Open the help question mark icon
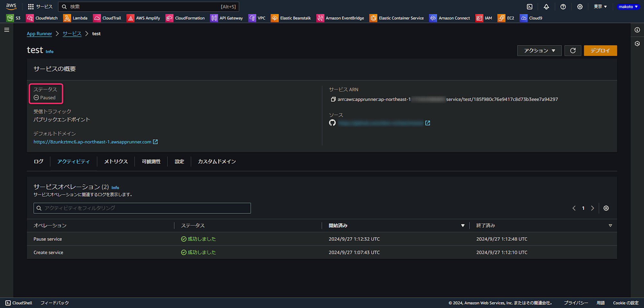This screenshot has width=644, height=308. click(563, 6)
